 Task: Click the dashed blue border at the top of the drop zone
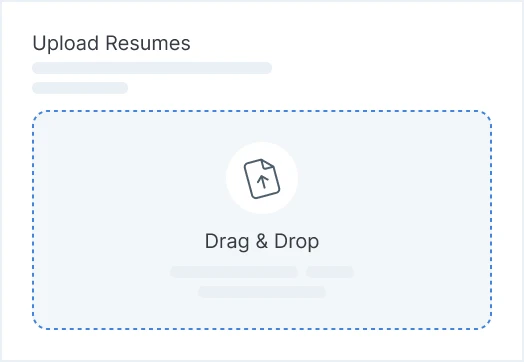click(262, 111)
